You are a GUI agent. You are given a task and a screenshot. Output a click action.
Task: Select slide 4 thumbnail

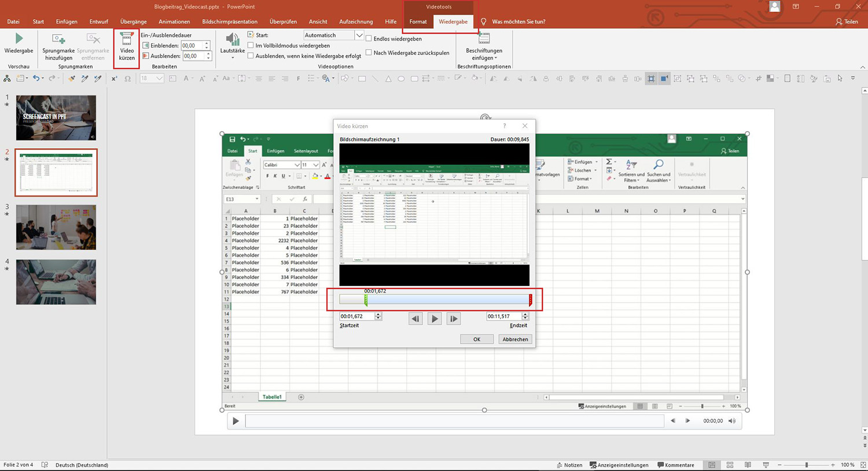pyautogui.click(x=56, y=282)
